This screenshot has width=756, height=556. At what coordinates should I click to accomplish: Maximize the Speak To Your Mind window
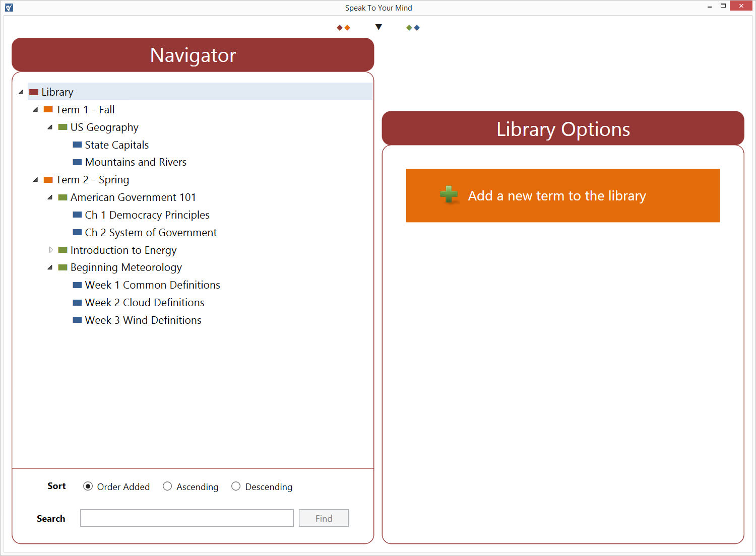[x=723, y=6]
